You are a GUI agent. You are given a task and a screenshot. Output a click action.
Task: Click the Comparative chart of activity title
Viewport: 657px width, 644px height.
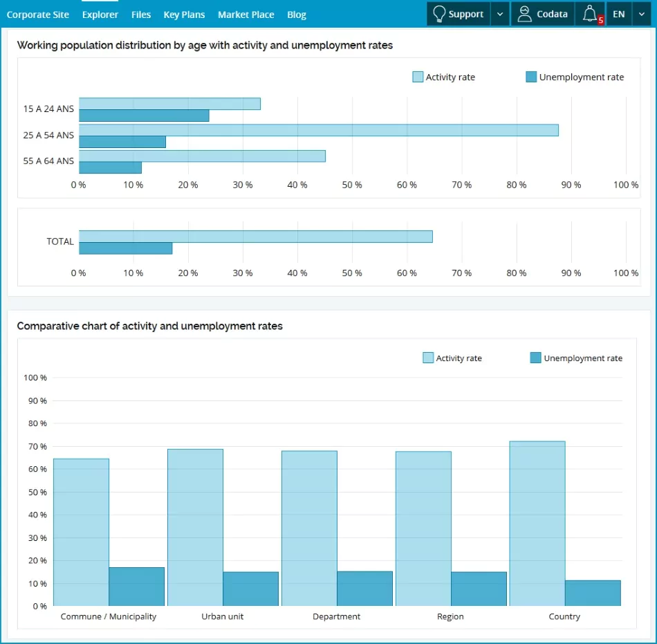coord(149,326)
